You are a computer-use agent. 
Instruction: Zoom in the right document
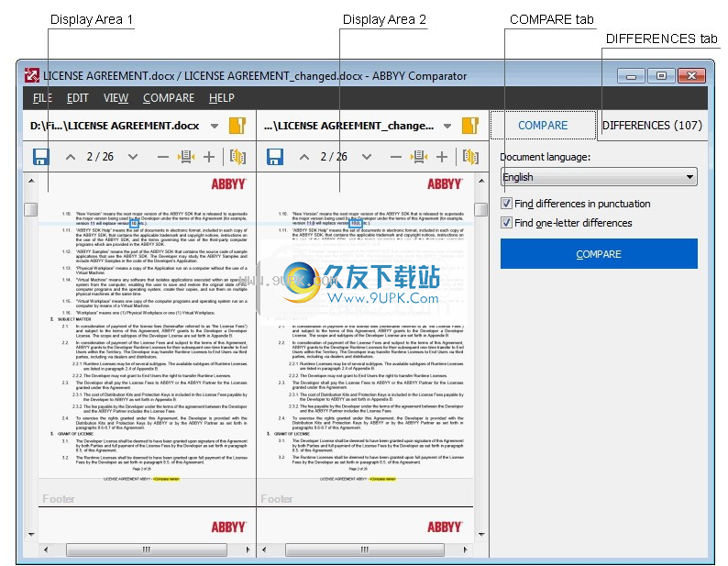(x=442, y=157)
